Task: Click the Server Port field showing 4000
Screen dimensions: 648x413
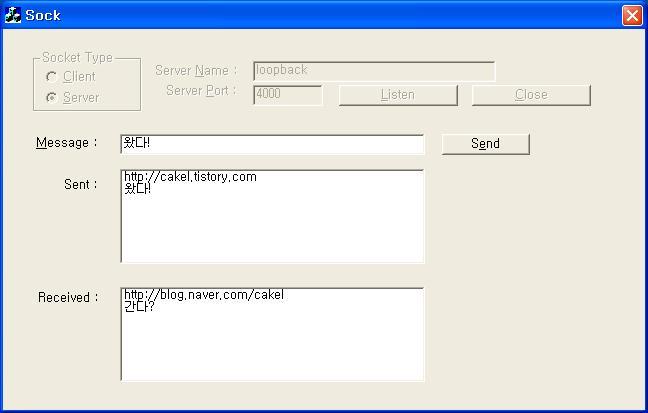Action: point(288,95)
